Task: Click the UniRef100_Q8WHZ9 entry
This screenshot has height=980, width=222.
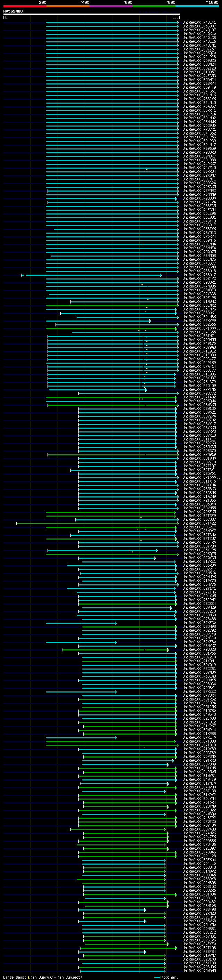Action: pyautogui.click(x=199, y=608)
